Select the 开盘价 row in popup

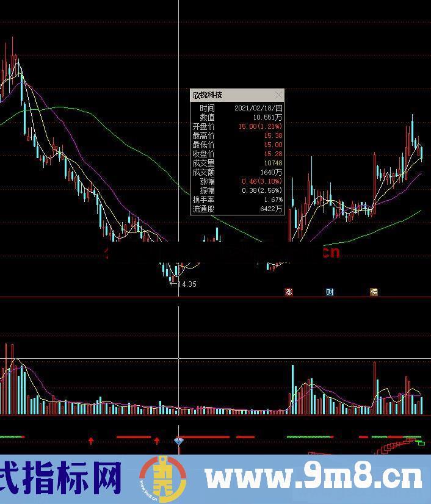point(237,126)
